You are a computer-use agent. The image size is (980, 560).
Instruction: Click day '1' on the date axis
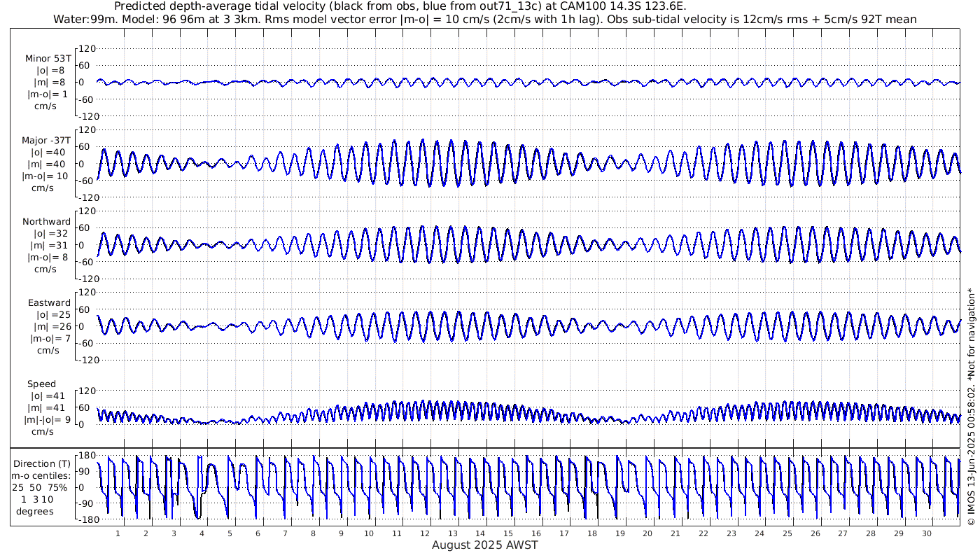coord(118,533)
